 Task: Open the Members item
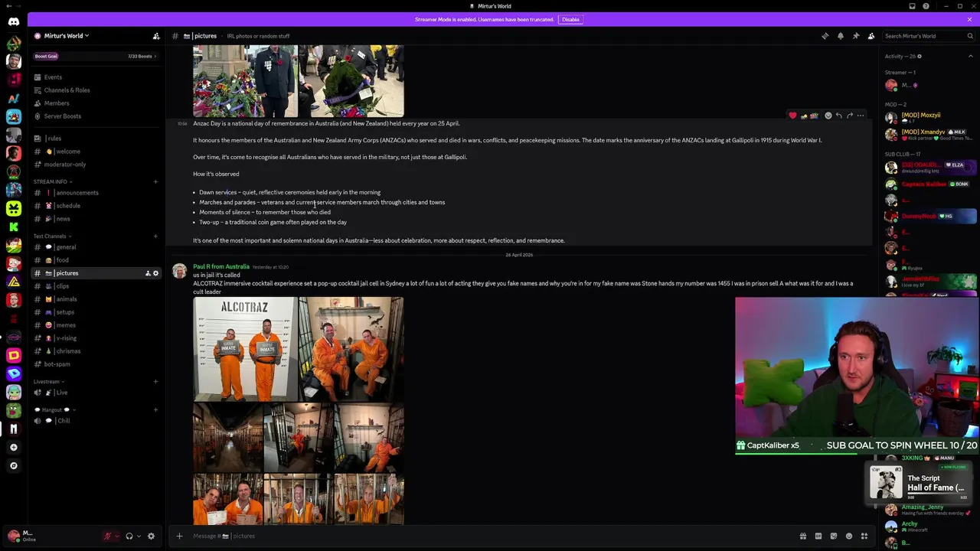(x=96, y=103)
